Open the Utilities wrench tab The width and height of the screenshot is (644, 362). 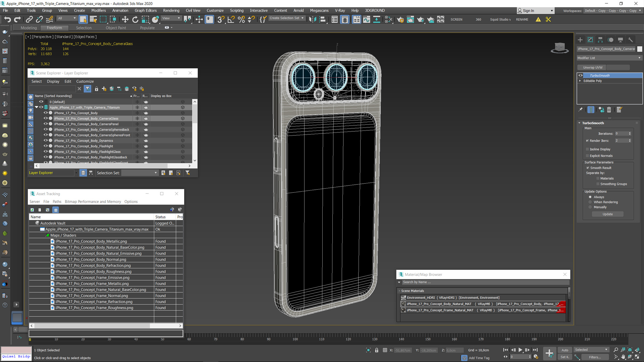(631, 40)
